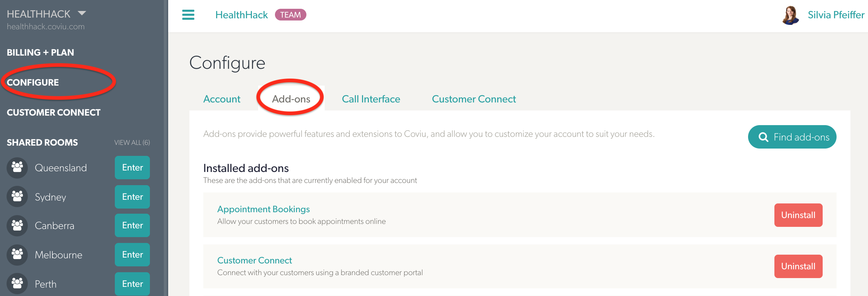Enter the Queensland shared room
This screenshot has height=296, width=868.
(132, 168)
